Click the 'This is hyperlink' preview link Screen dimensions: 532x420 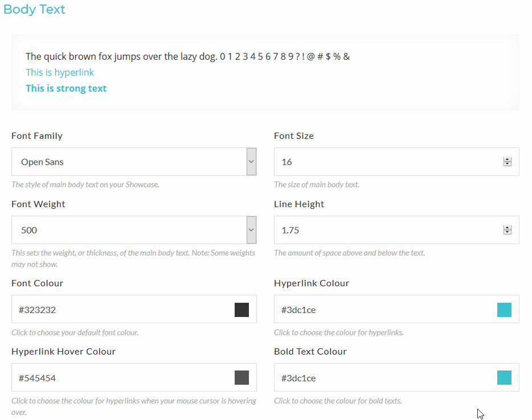[x=60, y=72]
